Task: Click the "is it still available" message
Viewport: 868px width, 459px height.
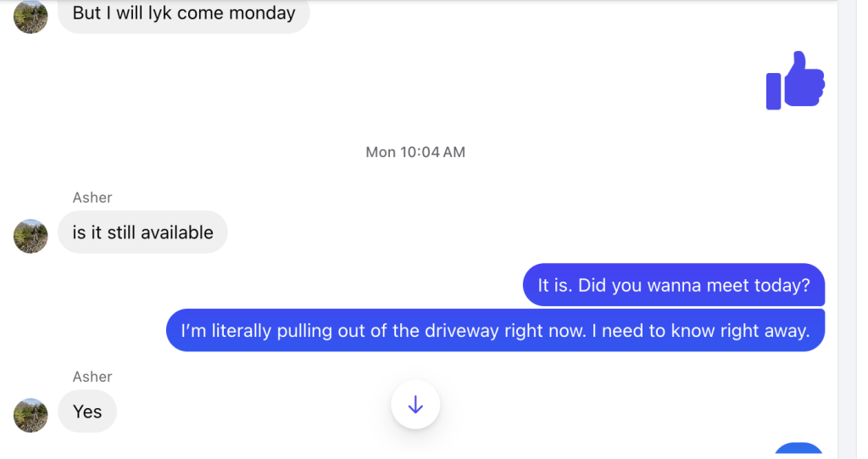Action: click(142, 232)
